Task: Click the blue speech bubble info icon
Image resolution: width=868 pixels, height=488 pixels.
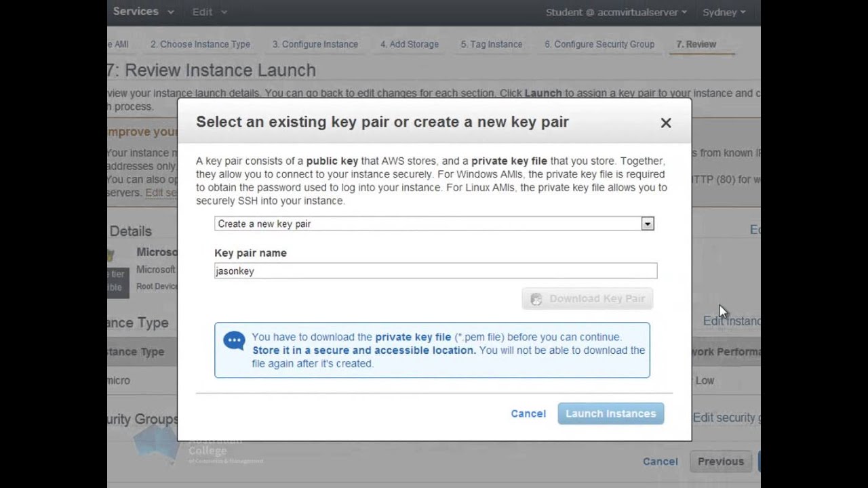Action: click(234, 340)
